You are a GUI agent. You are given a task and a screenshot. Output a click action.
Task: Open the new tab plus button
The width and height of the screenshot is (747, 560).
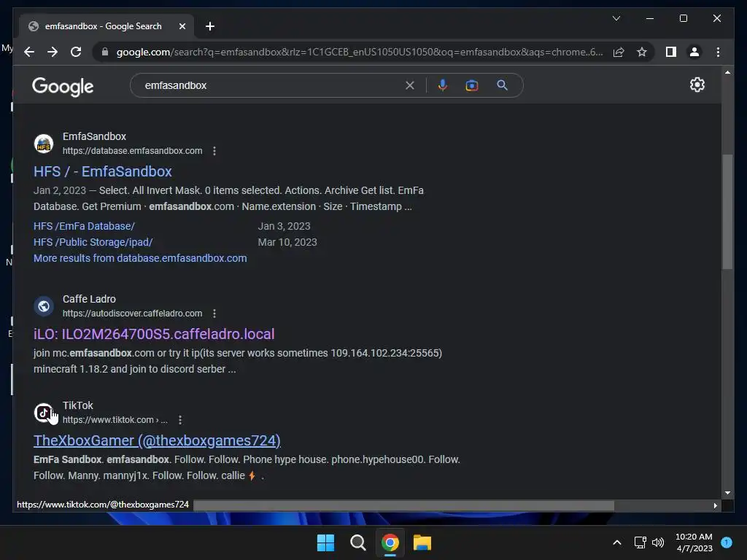pos(209,26)
